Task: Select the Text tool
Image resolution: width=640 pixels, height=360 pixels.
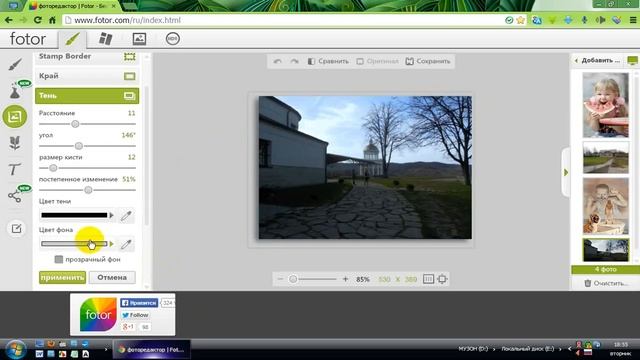Action: 14,169
